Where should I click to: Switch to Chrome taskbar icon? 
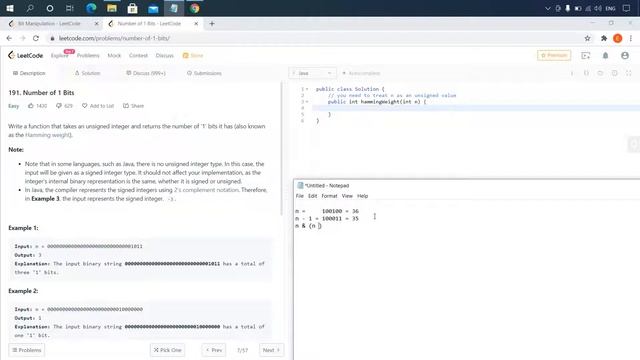pyautogui.click(x=195, y=8)
